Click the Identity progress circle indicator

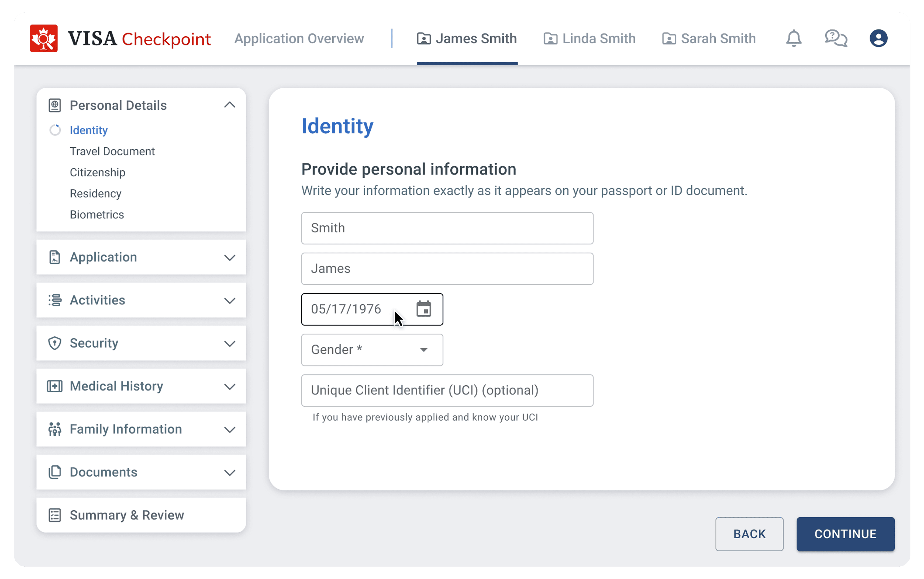[x=55, y=130]
